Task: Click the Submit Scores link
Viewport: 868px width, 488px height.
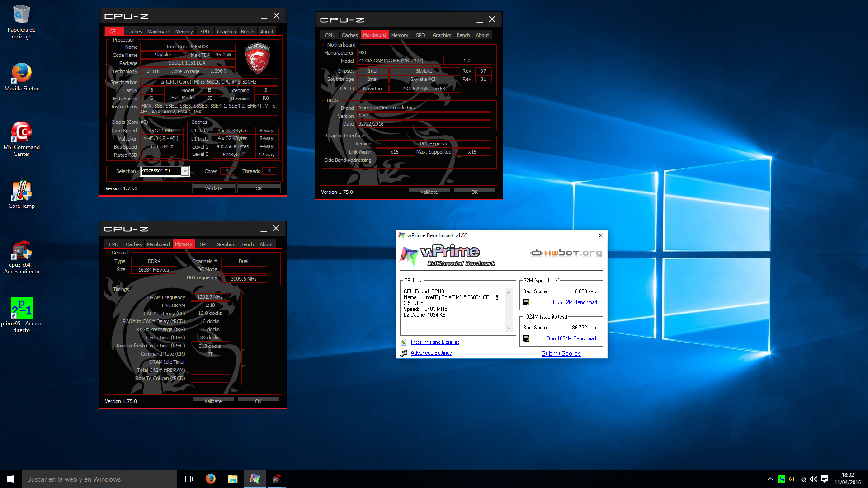Action: click(561, 354)
